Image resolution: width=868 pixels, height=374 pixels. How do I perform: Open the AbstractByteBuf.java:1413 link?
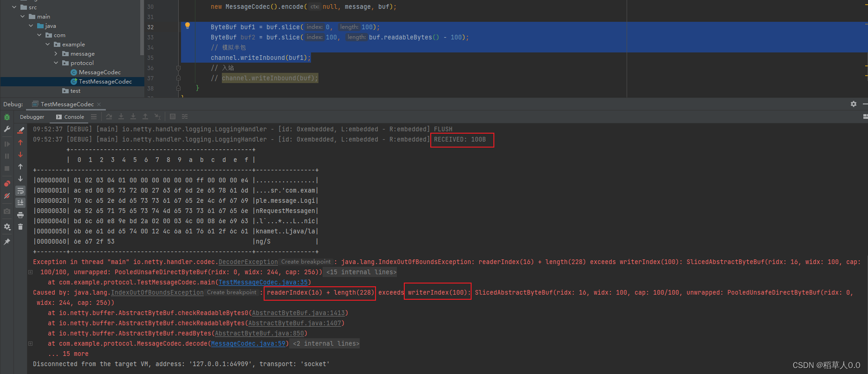pyautogui.click(x=298, y=313)
